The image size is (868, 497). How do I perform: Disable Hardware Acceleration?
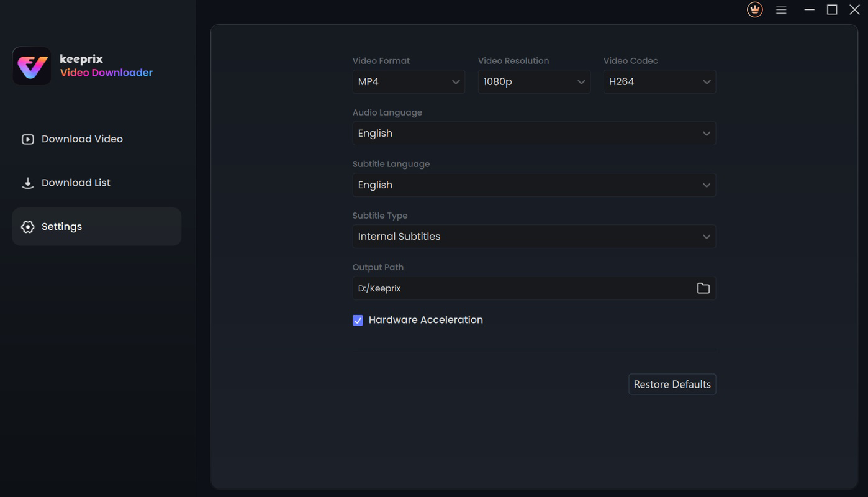tap(358, 320)
